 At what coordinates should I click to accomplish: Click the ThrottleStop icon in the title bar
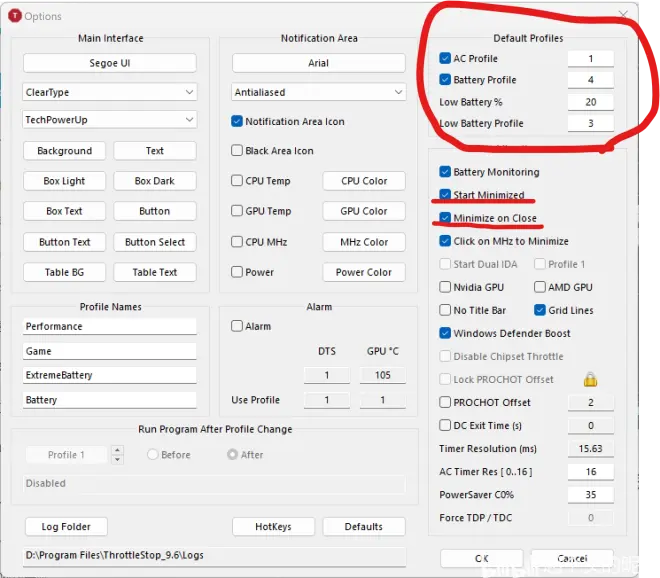(x=15, y=16)
